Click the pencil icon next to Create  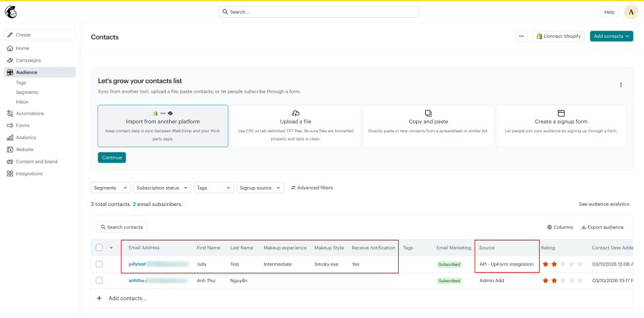[10, 35]
